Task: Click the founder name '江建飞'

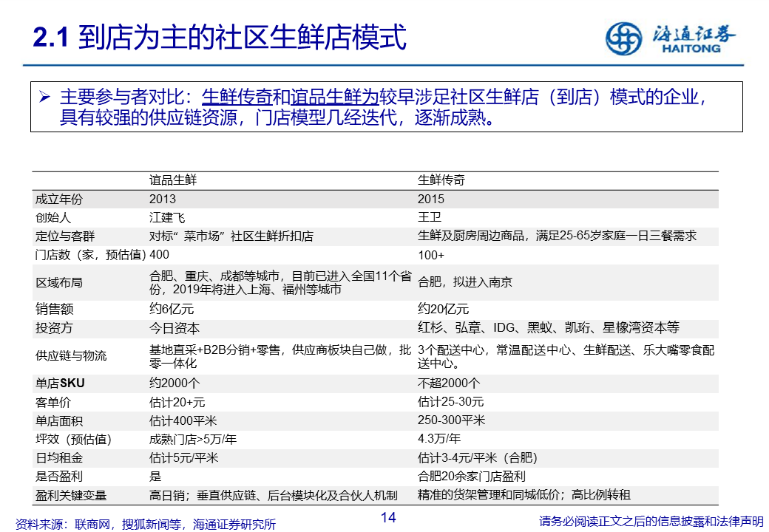Action: coord(167,217)
